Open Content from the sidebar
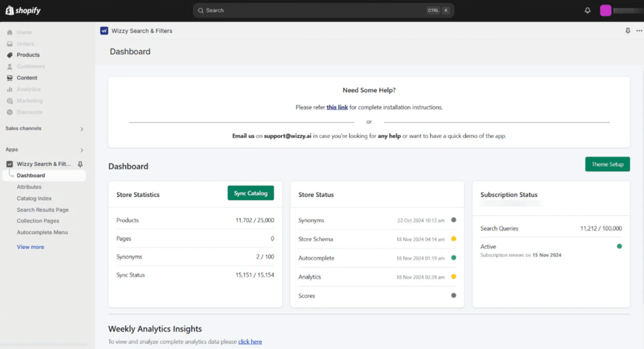The image size is (644, 349). 27,78
